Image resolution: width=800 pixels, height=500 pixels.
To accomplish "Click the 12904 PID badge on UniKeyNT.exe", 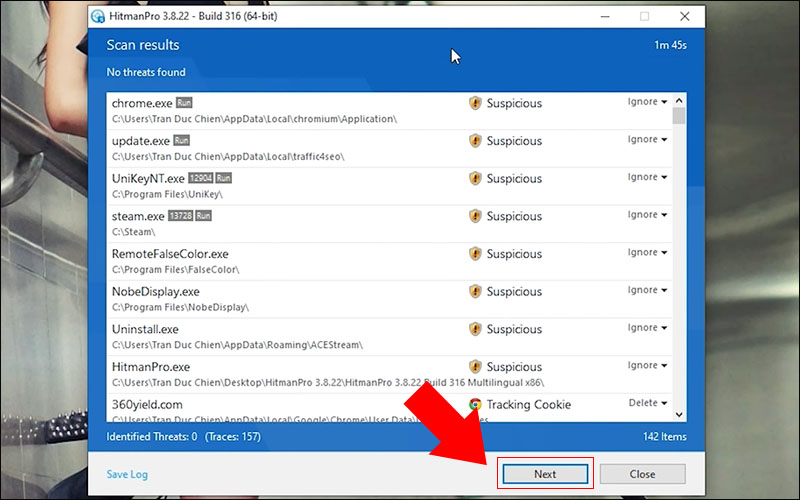I will coord(201,178).
